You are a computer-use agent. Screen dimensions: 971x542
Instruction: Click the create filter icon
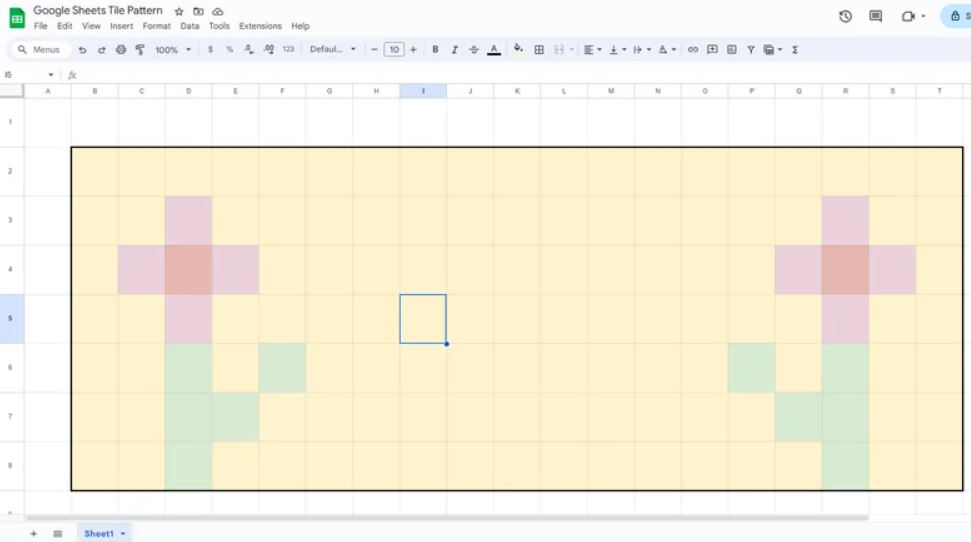tap(751, 50)
